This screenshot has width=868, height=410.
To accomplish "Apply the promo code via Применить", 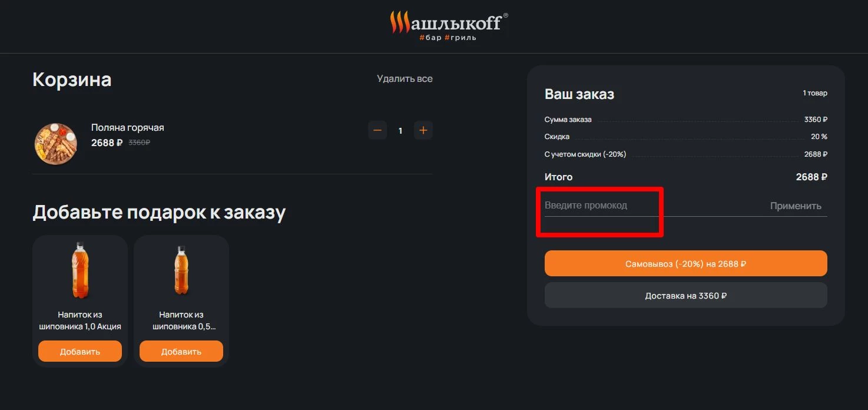I will 796,206.
